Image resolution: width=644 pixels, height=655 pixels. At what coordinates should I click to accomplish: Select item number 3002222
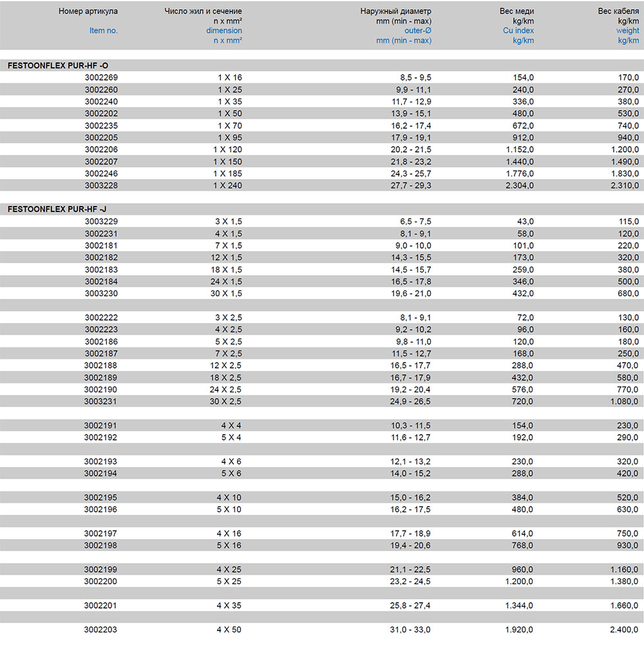click(101, 318)
